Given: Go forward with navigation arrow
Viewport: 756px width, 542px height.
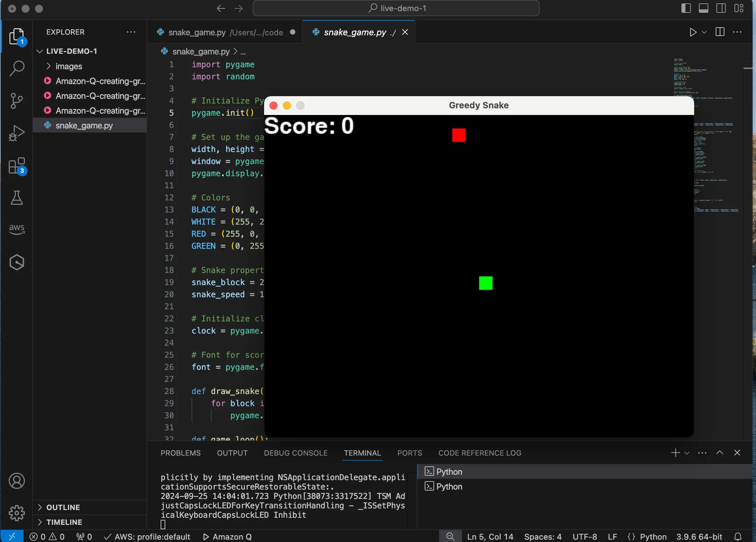Looking at the screenshot, I should (x=239, y=8).
